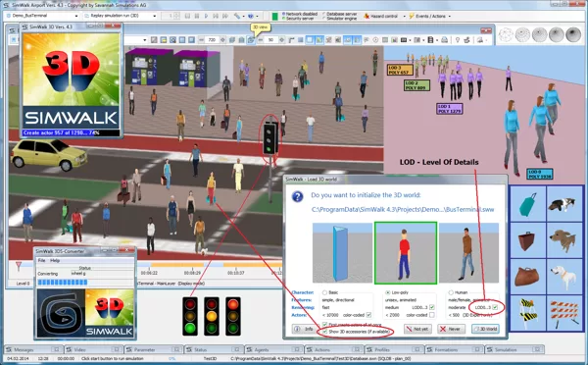Click the printer icon in 3D toolbar

coord(444,40)
